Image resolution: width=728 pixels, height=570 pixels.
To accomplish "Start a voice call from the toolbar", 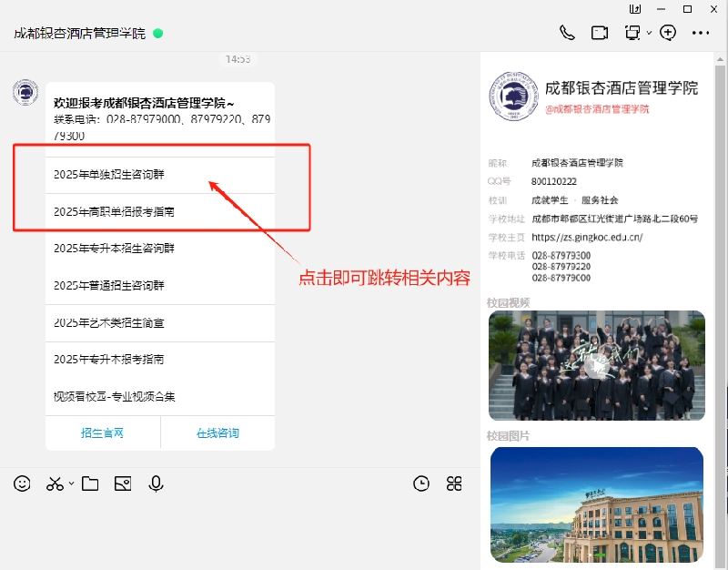I will (x=567, y=32).
